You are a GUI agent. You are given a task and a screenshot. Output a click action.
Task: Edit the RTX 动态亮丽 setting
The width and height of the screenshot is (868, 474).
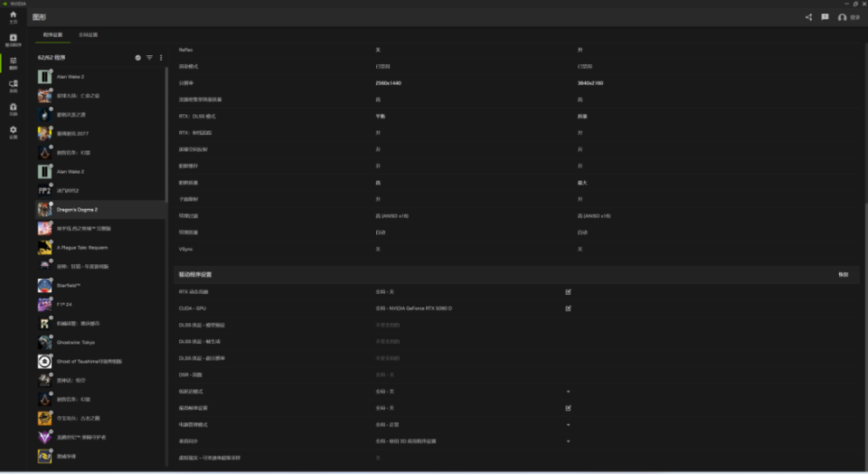coord(568,292)
